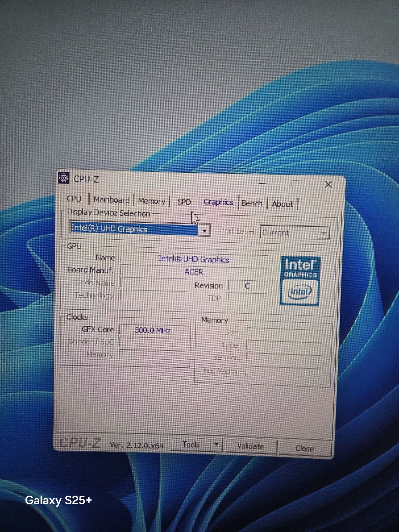Click the Tools button

[191, 445]
